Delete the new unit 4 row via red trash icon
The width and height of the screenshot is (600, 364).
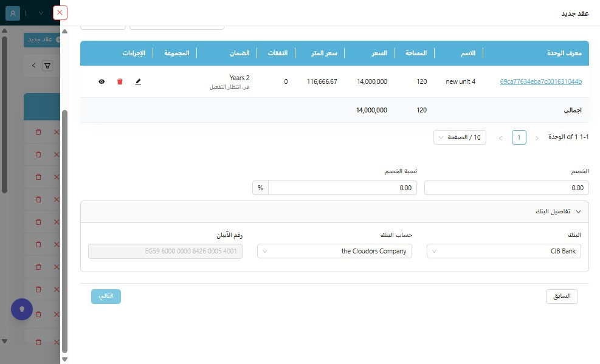[x=120, y=81]
